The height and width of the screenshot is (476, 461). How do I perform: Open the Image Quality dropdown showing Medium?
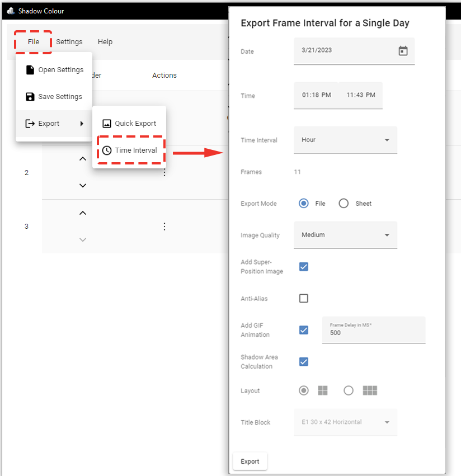tap(345, 235)
